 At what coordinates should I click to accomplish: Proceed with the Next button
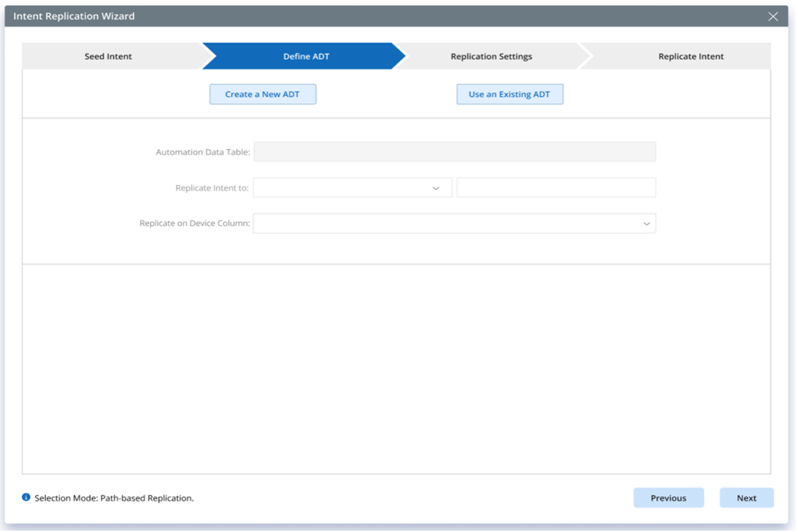pos(746,498)
